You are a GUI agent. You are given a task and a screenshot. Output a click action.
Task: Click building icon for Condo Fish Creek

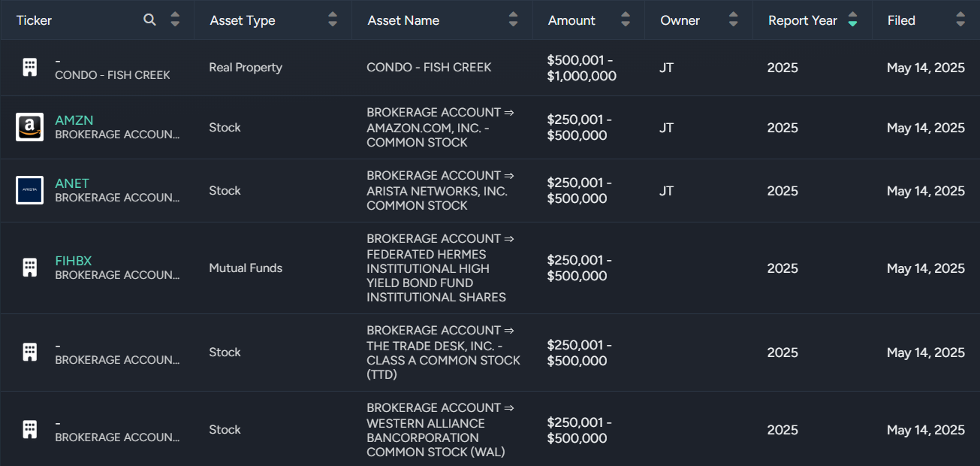click(x=29, y=68)
